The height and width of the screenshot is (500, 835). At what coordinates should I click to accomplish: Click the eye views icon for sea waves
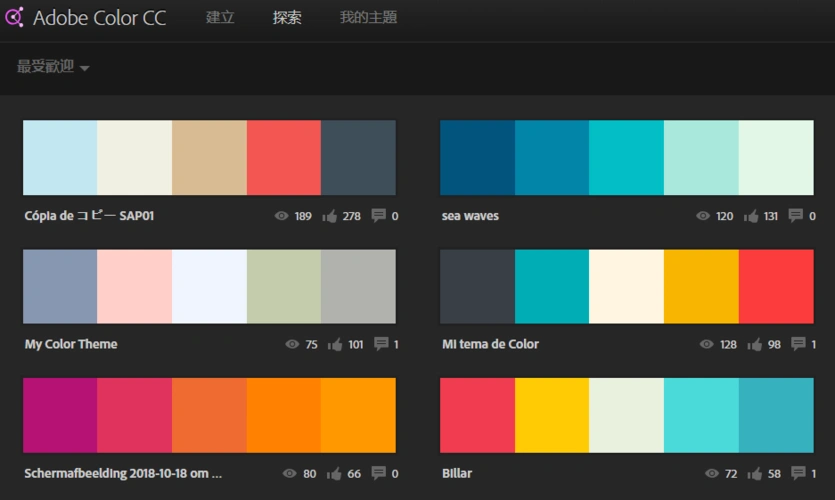tap(703, 216)
